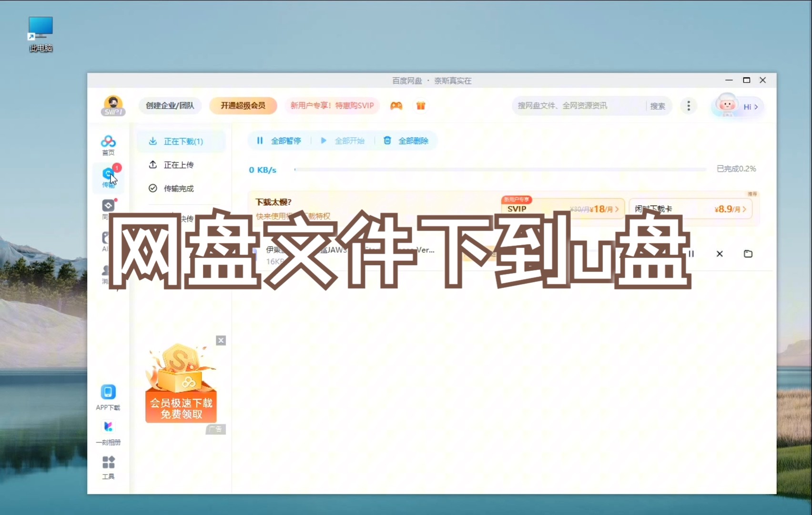The image size is (812, 515).
Task: Minimize the 百度网盘 window
Action: tap(729, 80)
